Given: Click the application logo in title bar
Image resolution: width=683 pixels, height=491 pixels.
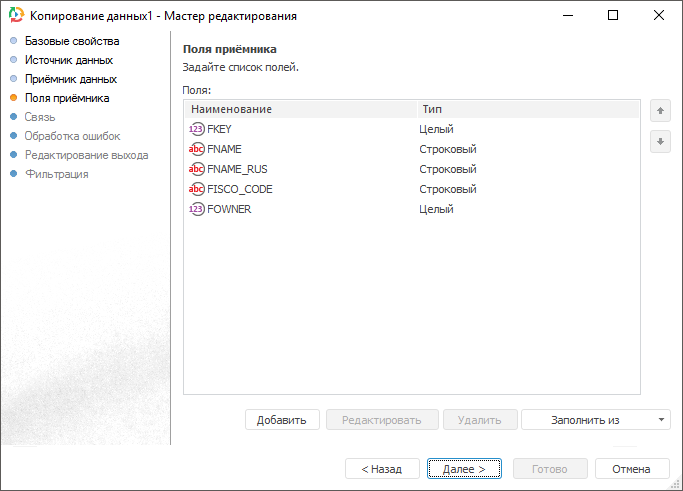Looking at the screenshot, I should (15, 16).
